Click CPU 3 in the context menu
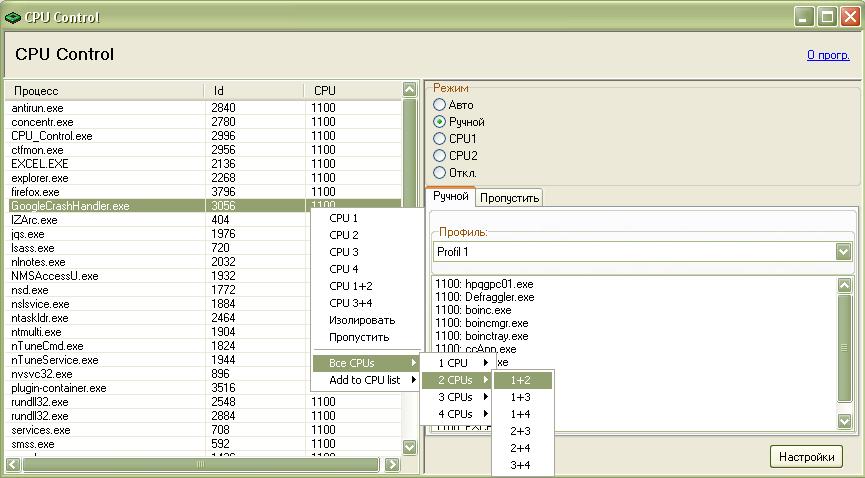The image size is (865, 478). pyautogui.click(x=343, y=252)
